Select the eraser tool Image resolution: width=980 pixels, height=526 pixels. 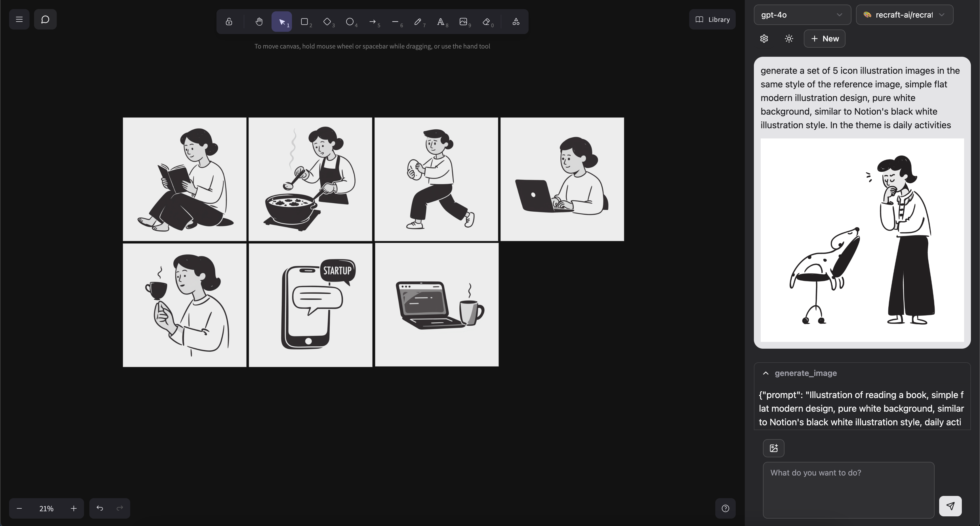tap(486, 22)
